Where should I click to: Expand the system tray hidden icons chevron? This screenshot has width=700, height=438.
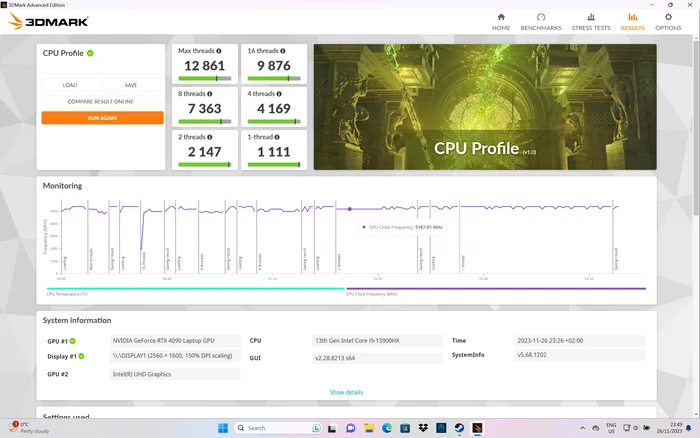click(x=583, y=428)
